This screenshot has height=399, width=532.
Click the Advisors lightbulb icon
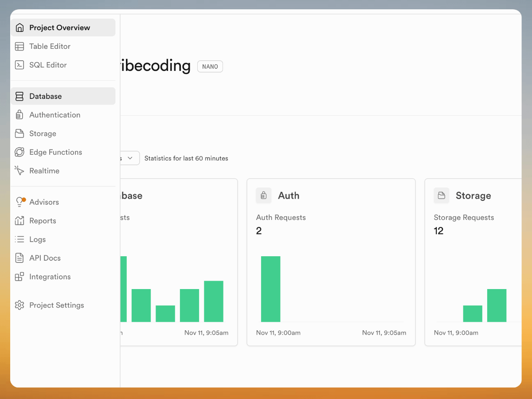[x=20, y=202]
